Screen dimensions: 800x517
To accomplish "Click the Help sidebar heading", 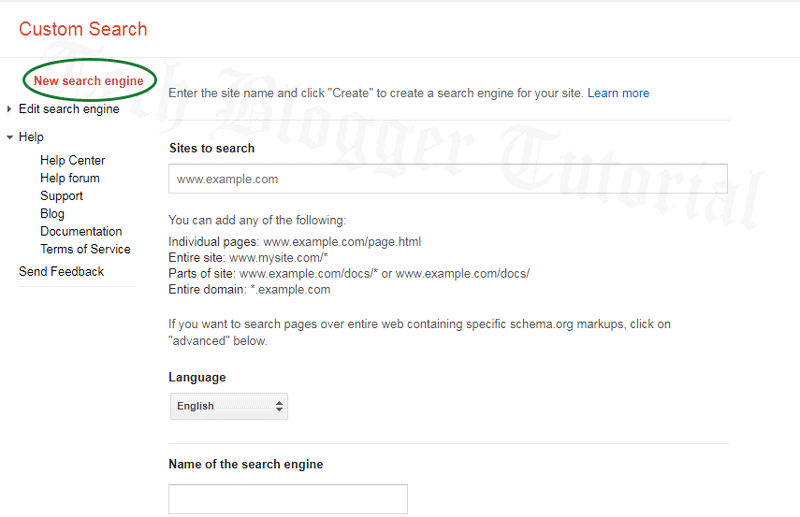I will pos(31,137).
